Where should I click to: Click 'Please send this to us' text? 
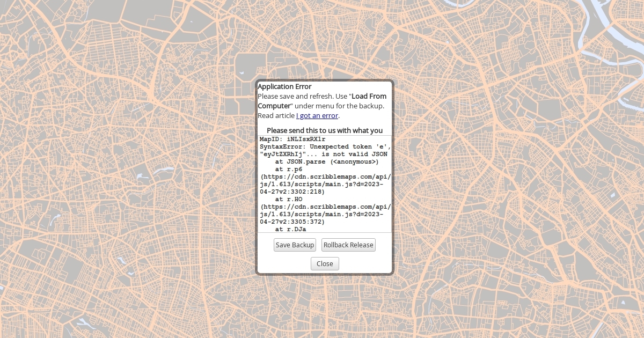325,130
